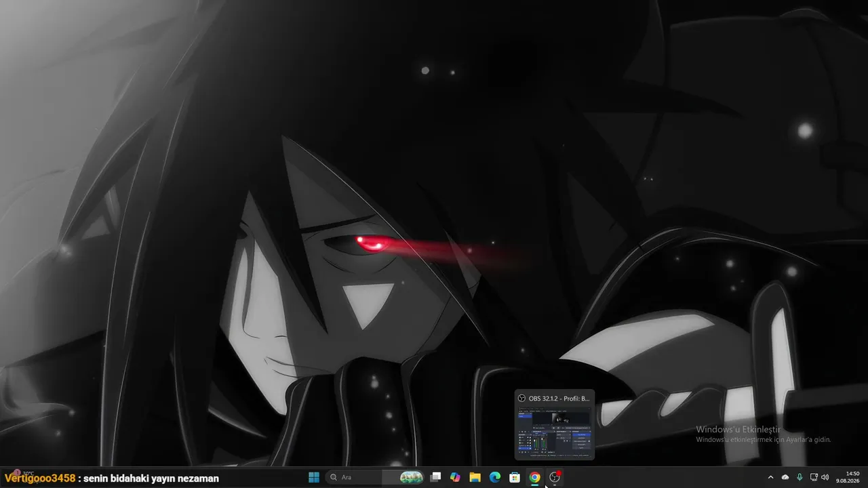Viewport: 868px width, 488px height.
Task: Open network settings from the tray
Action: point(814,477)
